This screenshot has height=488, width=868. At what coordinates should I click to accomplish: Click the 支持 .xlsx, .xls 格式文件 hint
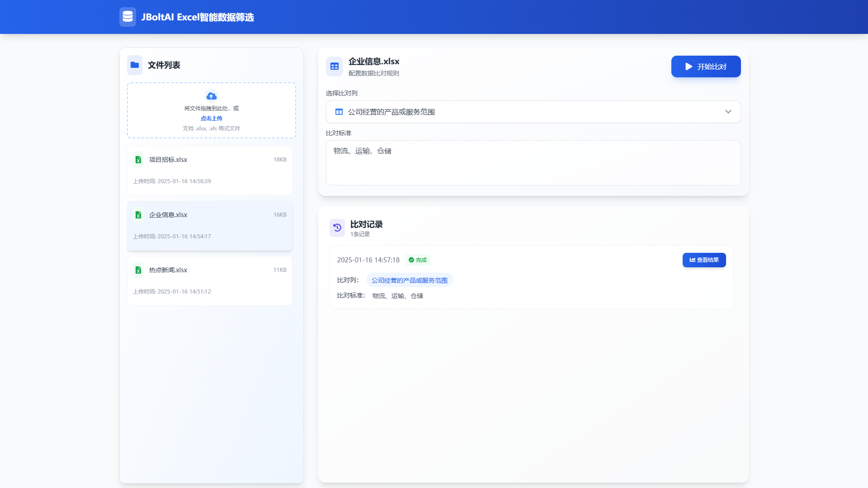click(212, 128)
